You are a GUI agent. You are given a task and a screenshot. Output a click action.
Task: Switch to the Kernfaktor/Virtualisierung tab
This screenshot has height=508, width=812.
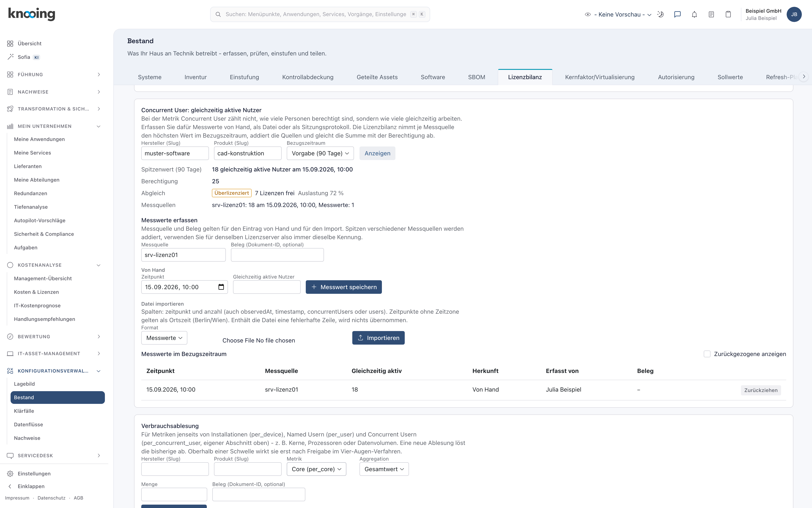[x=600, y=77]
